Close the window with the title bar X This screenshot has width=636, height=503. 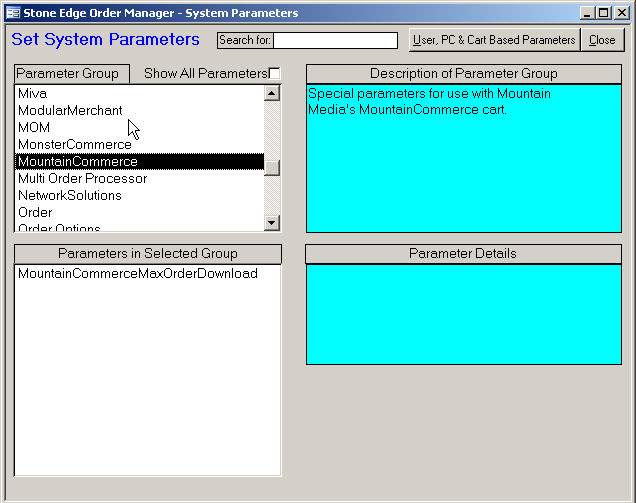point(622,13)
